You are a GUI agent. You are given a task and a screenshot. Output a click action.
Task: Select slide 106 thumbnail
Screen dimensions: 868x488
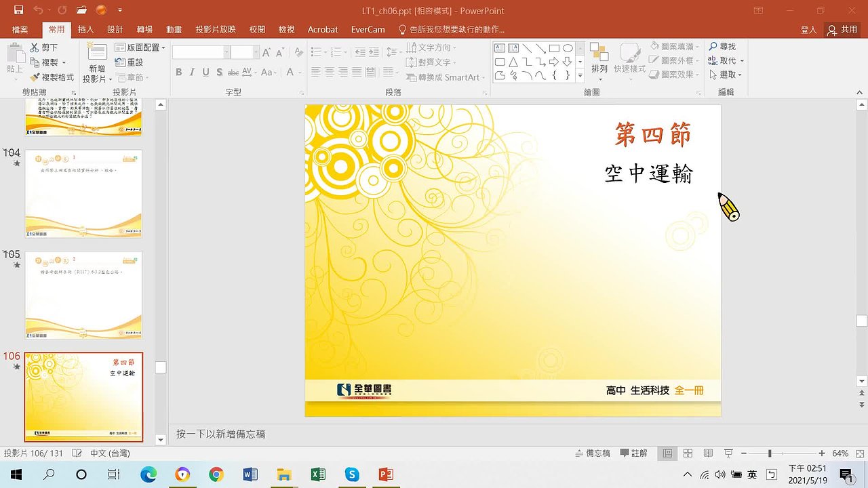[x=83, y=397]
